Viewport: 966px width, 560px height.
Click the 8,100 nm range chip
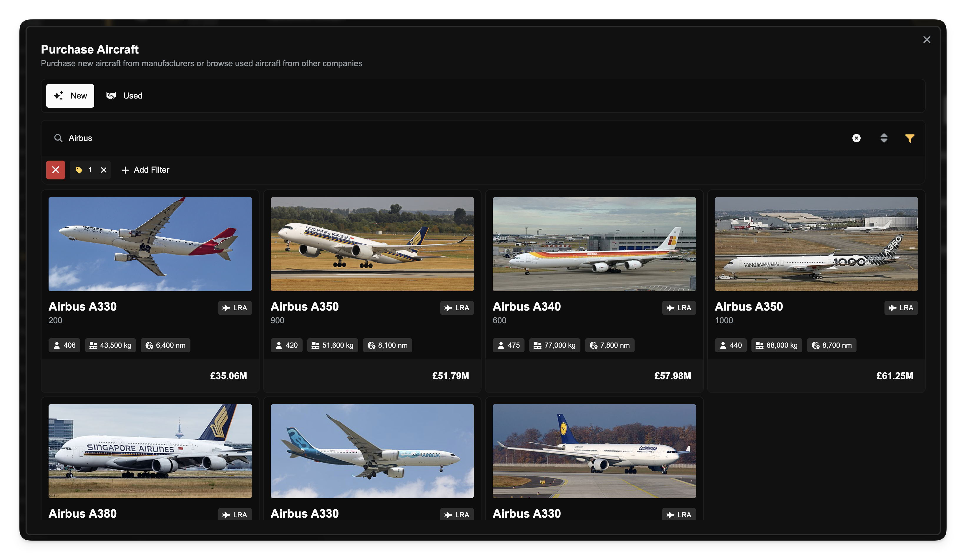(387, 345)
